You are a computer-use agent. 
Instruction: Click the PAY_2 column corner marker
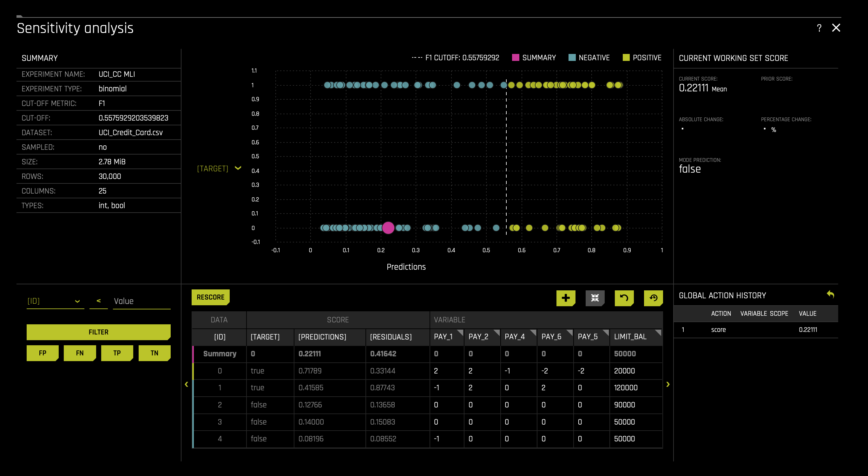tap(496, 332)
